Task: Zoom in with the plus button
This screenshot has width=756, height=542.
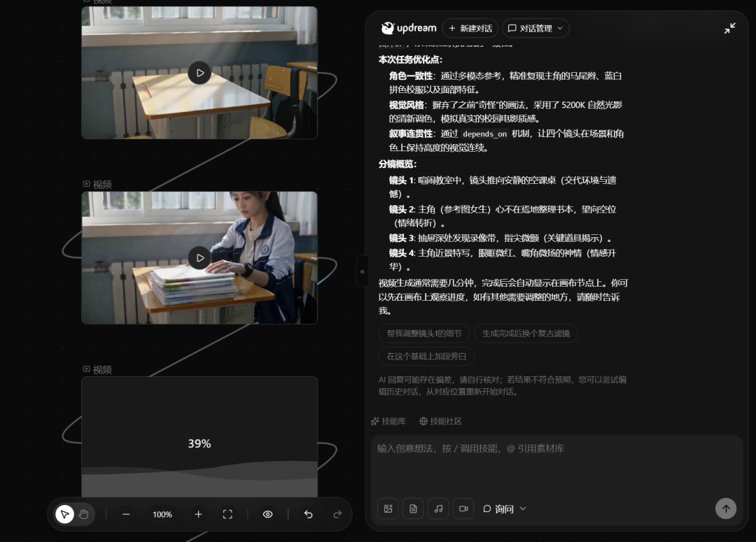Action: click(x=198, y=515)
